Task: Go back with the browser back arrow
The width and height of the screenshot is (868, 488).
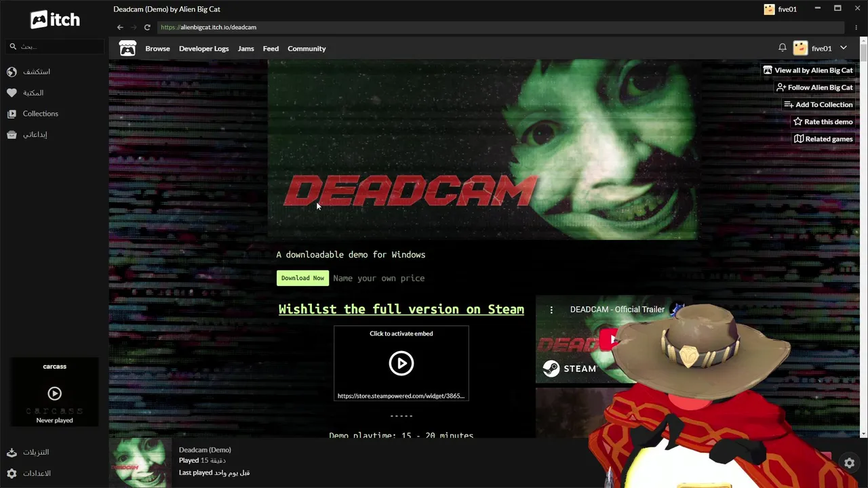Action: pos(120,27)
